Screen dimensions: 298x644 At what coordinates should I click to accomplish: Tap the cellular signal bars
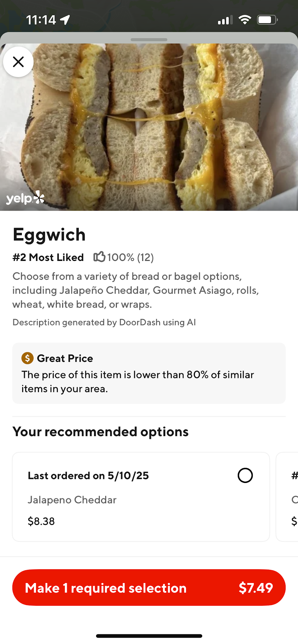[225, 20]
